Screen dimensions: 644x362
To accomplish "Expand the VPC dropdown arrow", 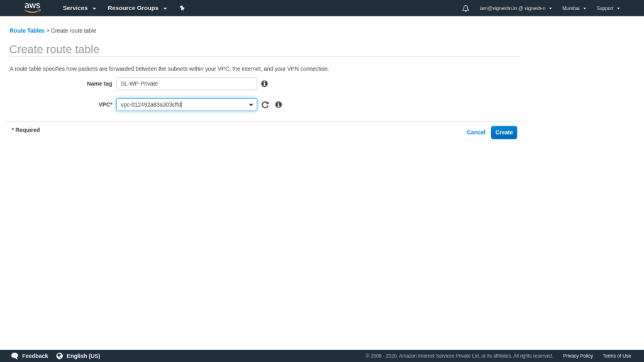I will [250, 105].
